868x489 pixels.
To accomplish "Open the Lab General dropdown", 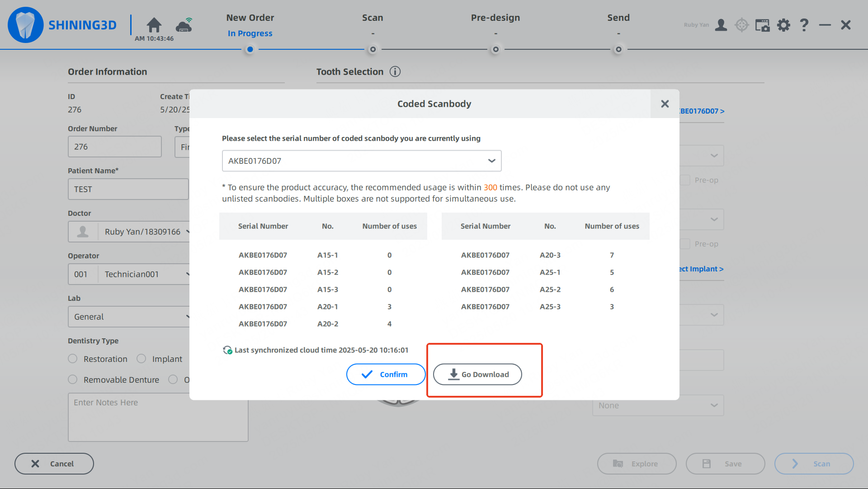I will (129, 317).
